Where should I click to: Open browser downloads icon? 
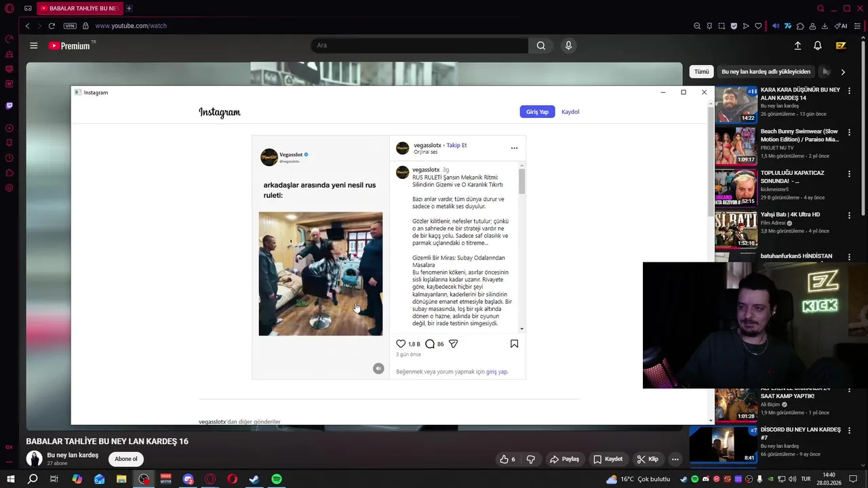click(825, 26)
